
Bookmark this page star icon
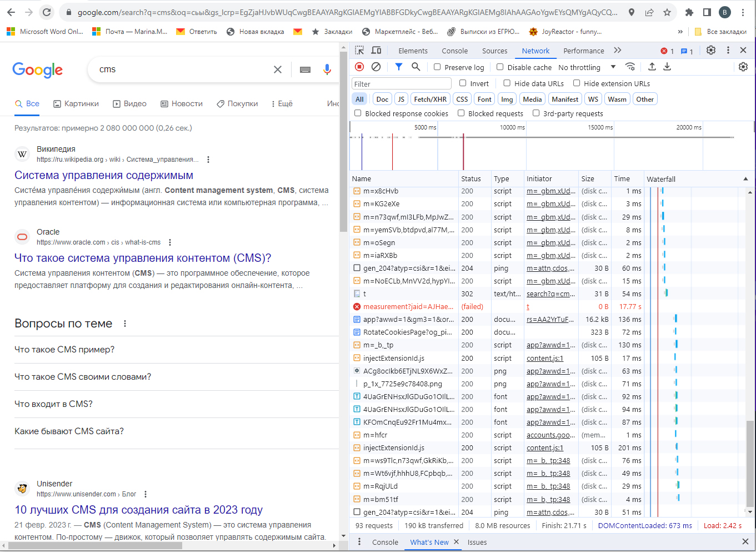[x=667, y=12]
